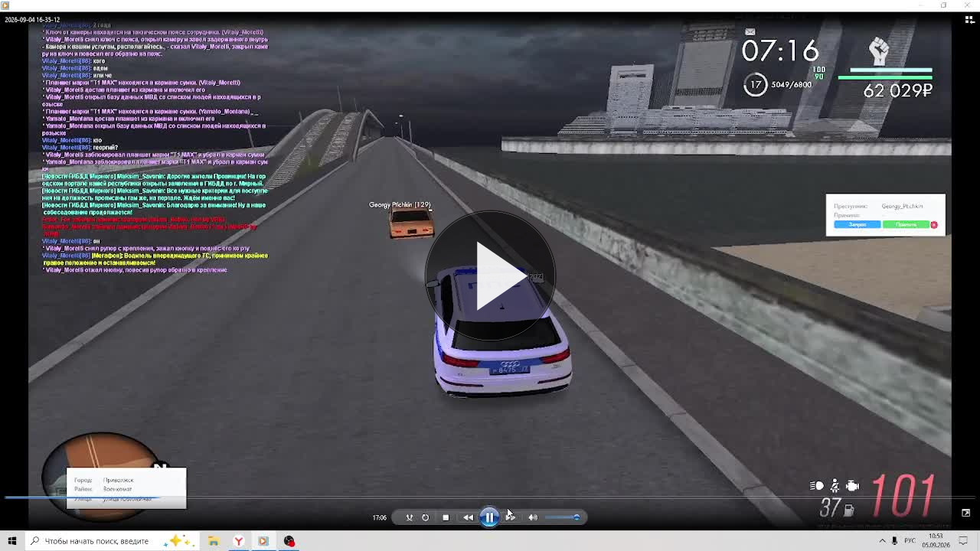Click the green "Принять" button in the popup
Screen dimensions: 980x551
click(x=906, y=224)
